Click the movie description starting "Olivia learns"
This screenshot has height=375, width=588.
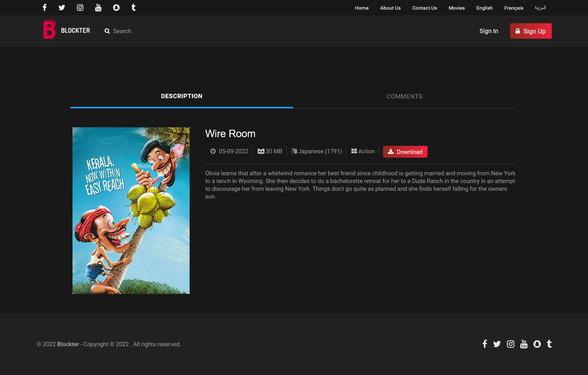(360, 185)
